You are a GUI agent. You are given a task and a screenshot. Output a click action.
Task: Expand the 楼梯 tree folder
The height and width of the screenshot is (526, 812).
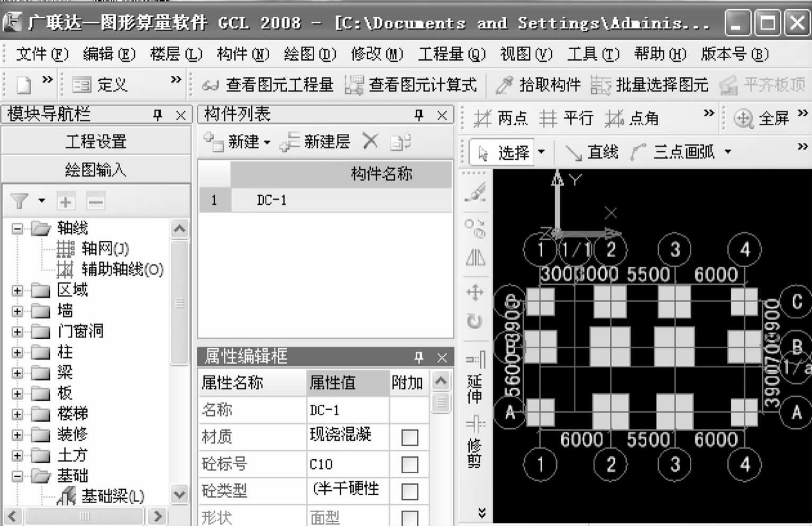pyautogui.click(x=17, y=414)
